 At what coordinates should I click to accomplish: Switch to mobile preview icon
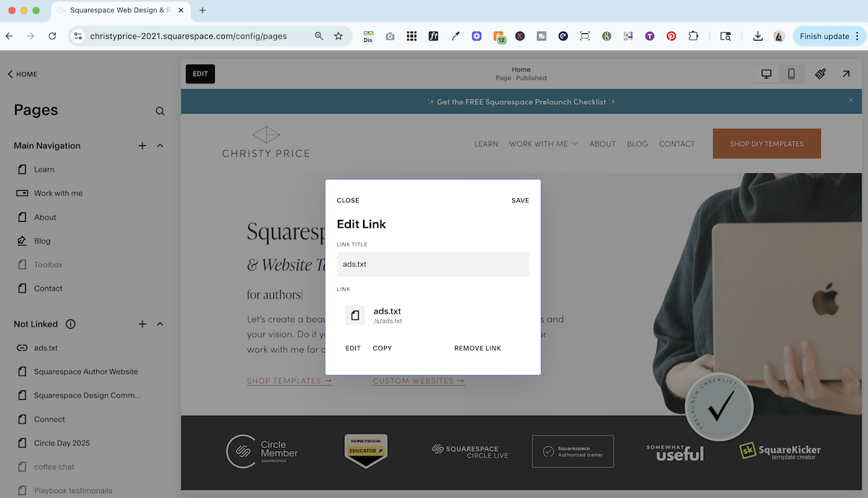coord(791,74)
